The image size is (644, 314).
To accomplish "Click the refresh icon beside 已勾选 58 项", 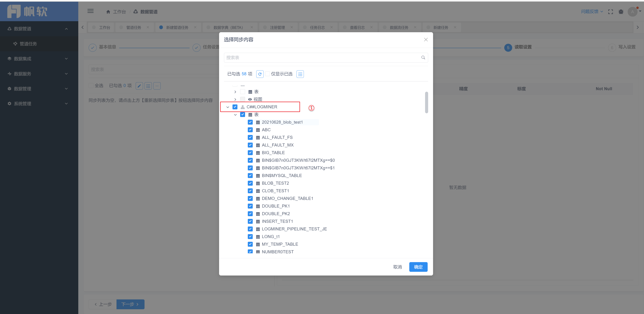I will pos(260,74).
